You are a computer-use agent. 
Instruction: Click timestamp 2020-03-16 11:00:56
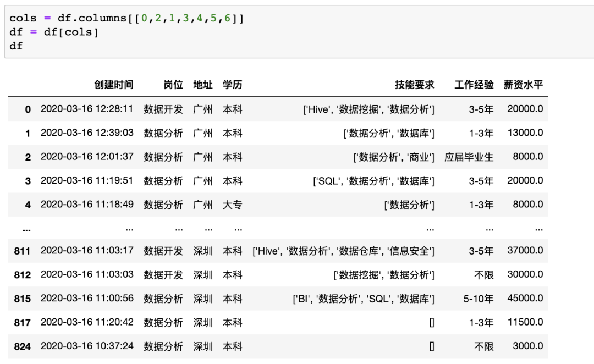[87, 299]
